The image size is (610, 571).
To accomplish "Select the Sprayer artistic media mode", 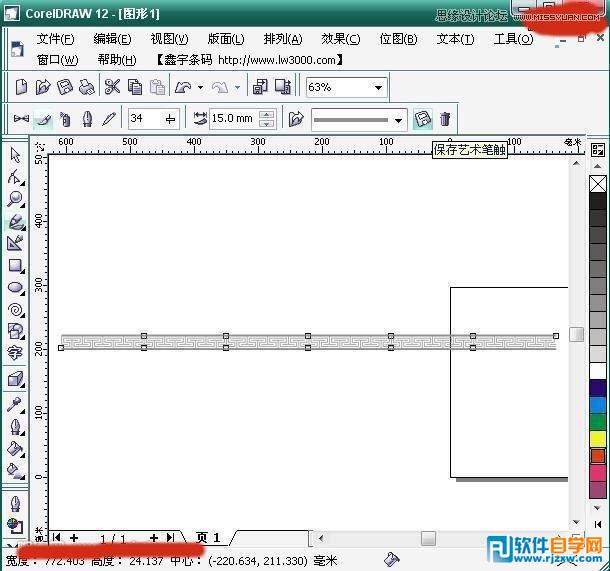I will click(65, 119).
